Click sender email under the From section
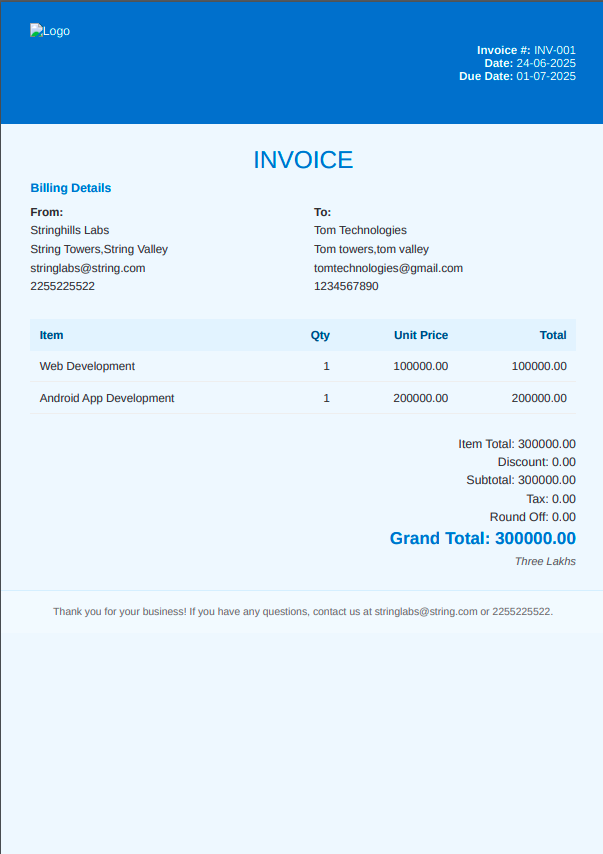The height and width of the screenshot is (854, 603). coord(88,268)
